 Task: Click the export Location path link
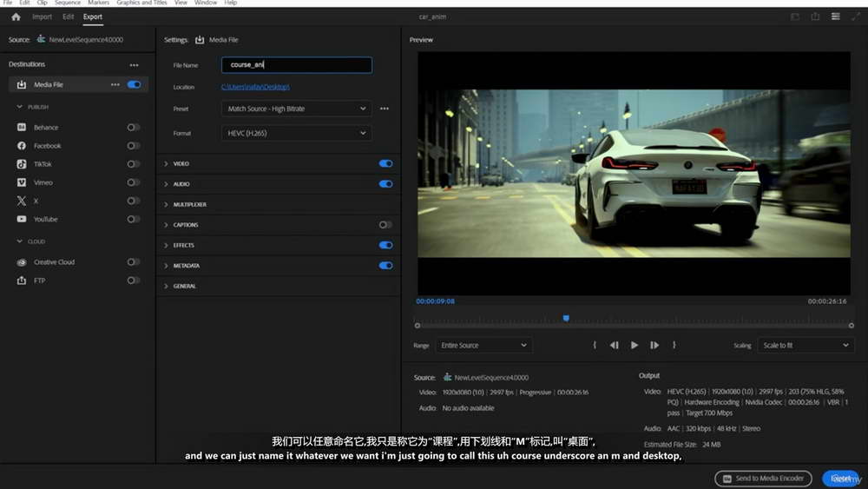pos(255,87)
